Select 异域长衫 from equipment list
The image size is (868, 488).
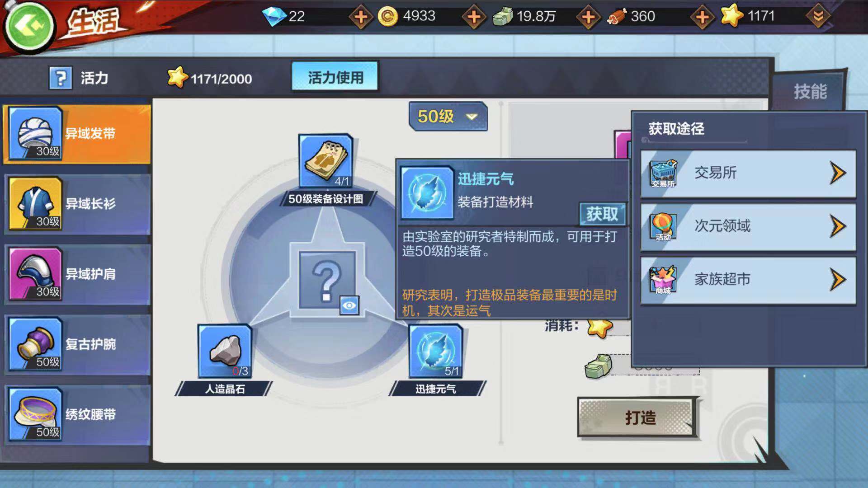click(x=77, y=204)
